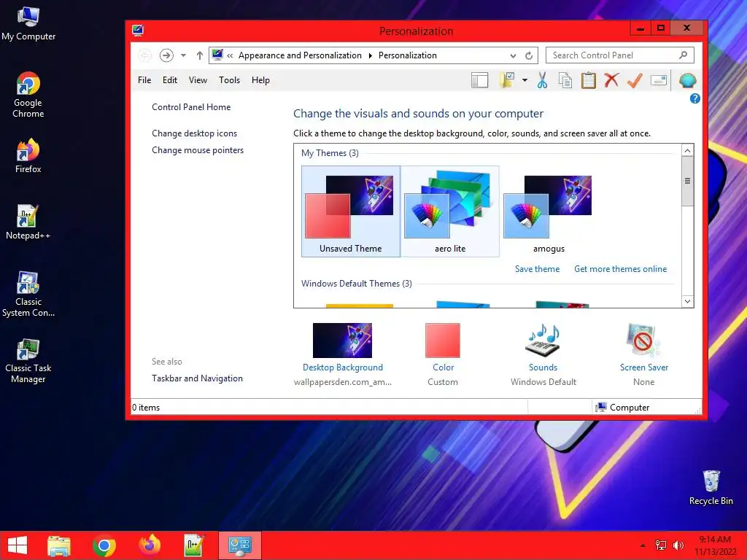This screenshot has height=560, width=747.
Task: Launch Chrome from the taskbar
Action: point(104,545)
